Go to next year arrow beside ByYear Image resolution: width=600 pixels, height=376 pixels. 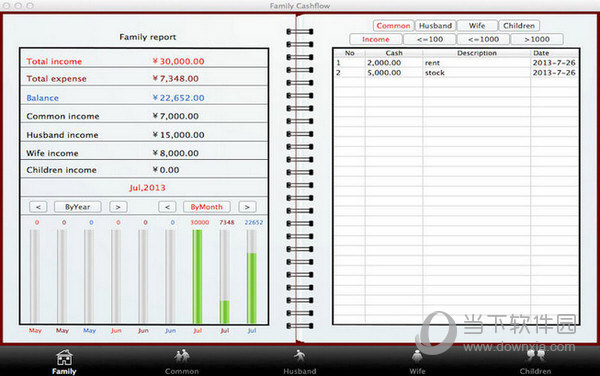point(118,207)
